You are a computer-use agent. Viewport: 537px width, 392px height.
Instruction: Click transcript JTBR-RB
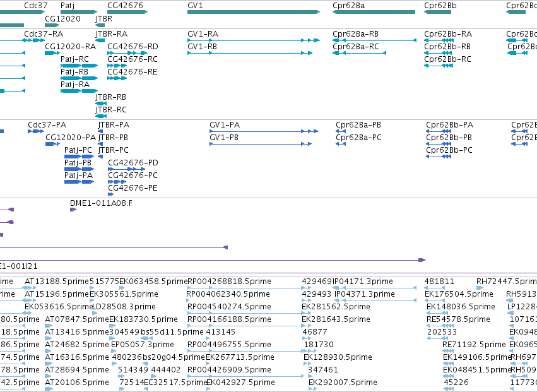[110, 97]
